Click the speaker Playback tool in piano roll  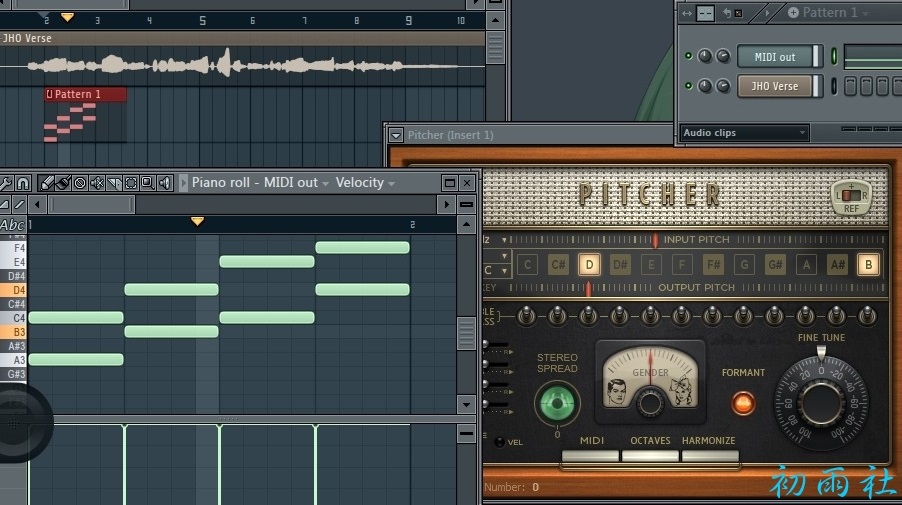pos(165,183)
